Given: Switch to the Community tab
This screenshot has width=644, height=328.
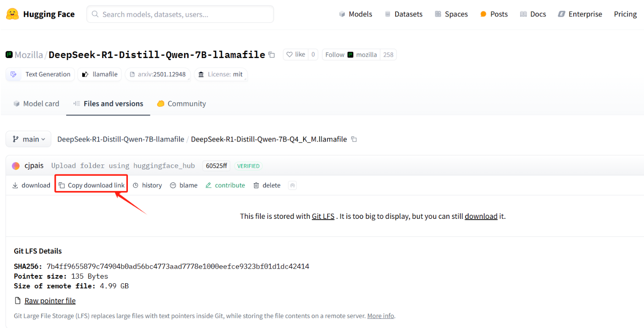Looking at the screenshot, I should tap(181, 104).
